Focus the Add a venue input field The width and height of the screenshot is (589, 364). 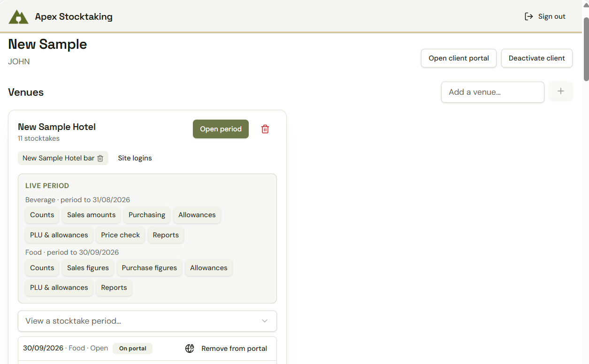pyautogui.click(x=493, y=92)
